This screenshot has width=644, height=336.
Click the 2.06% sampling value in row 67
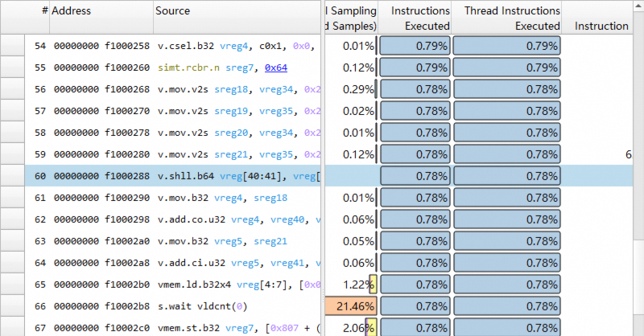[x=358, y=328]
